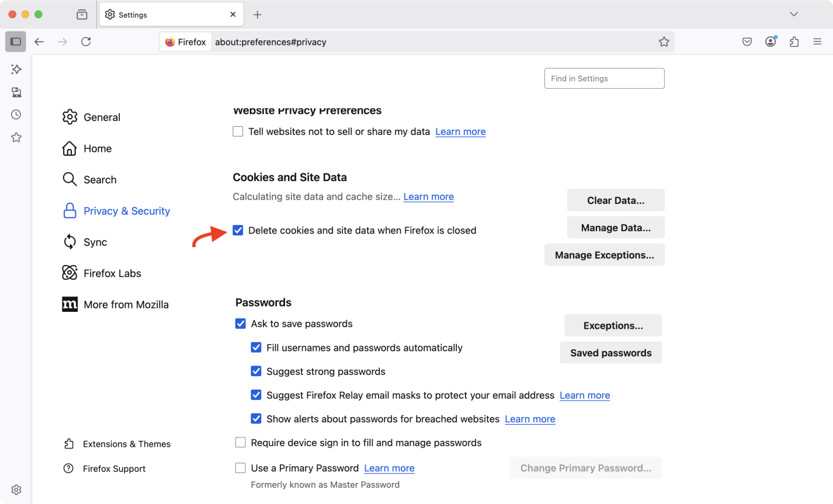Toggle Suggest strong passwords checkbox

click(x=256, y=371)
